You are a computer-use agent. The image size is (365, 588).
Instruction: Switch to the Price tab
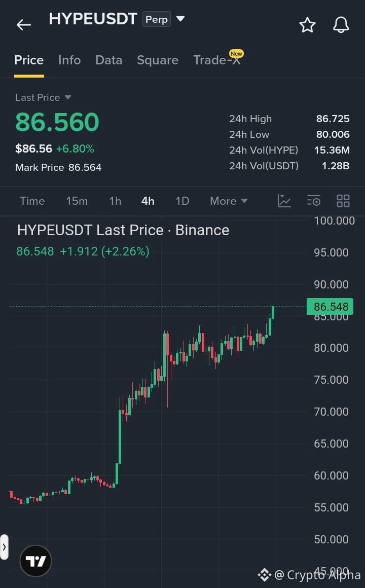tap(29, 60)
